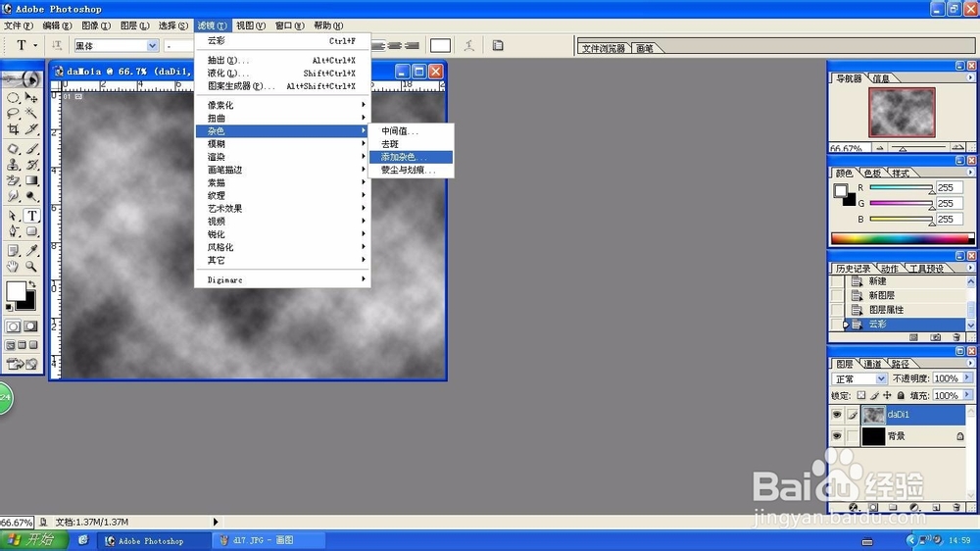Toggle lock image pixels brush icon
This screenshot has width=980, height=551.
coord(874,395)
